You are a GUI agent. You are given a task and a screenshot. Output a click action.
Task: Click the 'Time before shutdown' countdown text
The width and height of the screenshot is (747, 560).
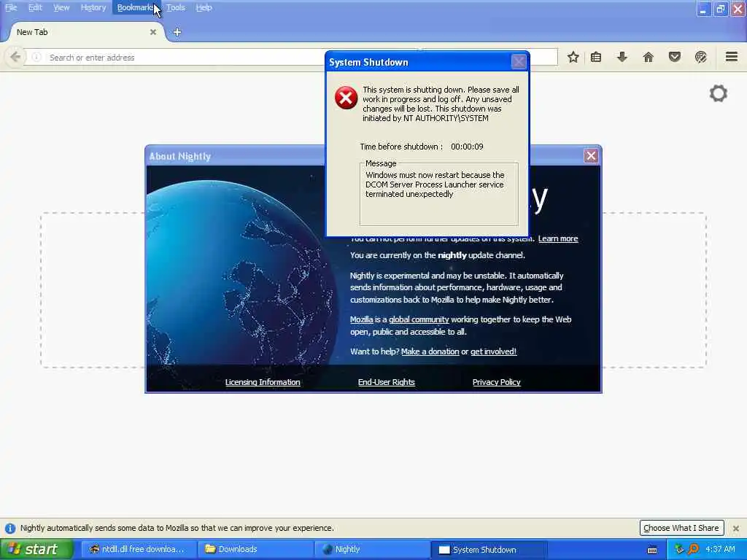tap(422, 147)
